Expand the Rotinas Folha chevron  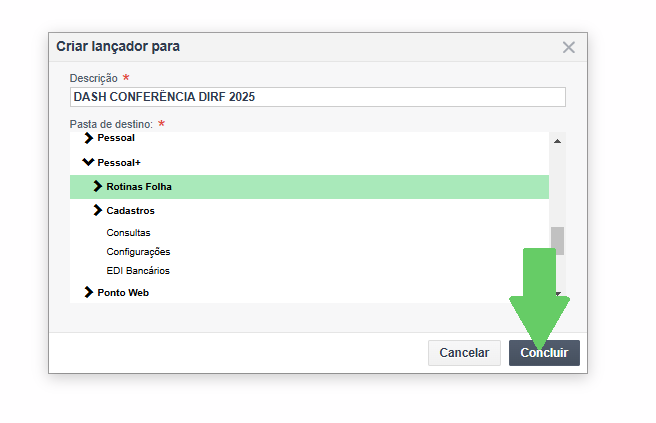[x=98, y=186]
